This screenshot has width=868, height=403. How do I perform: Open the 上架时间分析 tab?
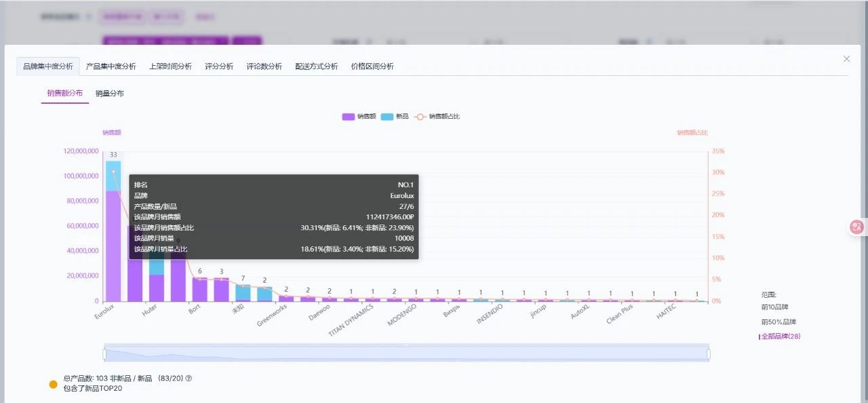click(x=171, y=66)
